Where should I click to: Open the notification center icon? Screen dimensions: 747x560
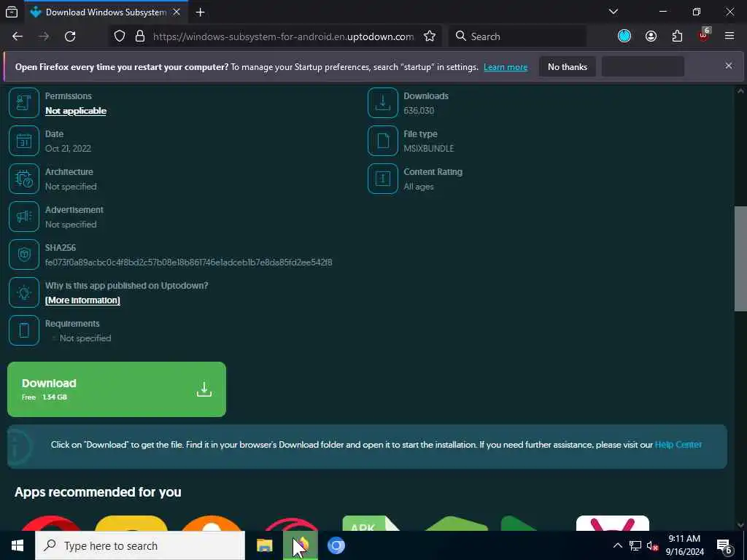coord(724,546)
